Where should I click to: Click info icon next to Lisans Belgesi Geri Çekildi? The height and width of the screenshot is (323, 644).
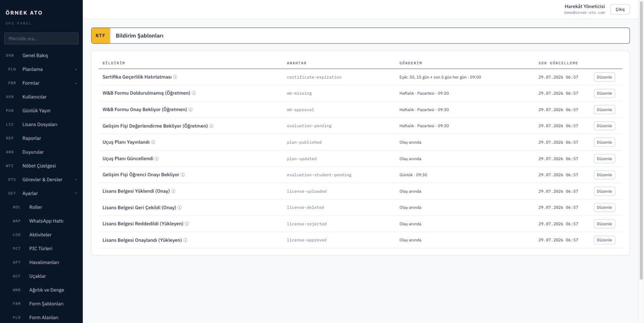(x=180, y=208)
